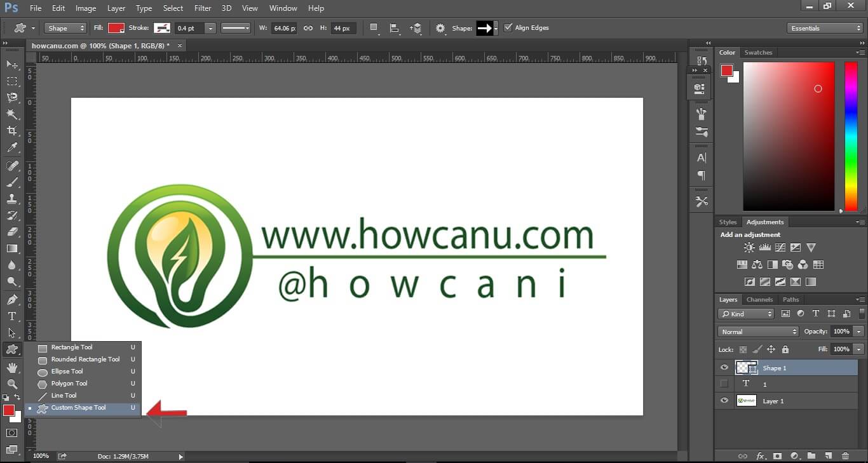The image size is (868, 463).
Task: Click the create new layer icon
Action: tap(828, 456)
